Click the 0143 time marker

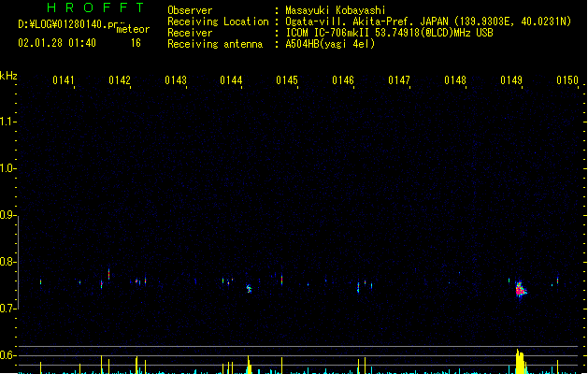tap(176, 80)
